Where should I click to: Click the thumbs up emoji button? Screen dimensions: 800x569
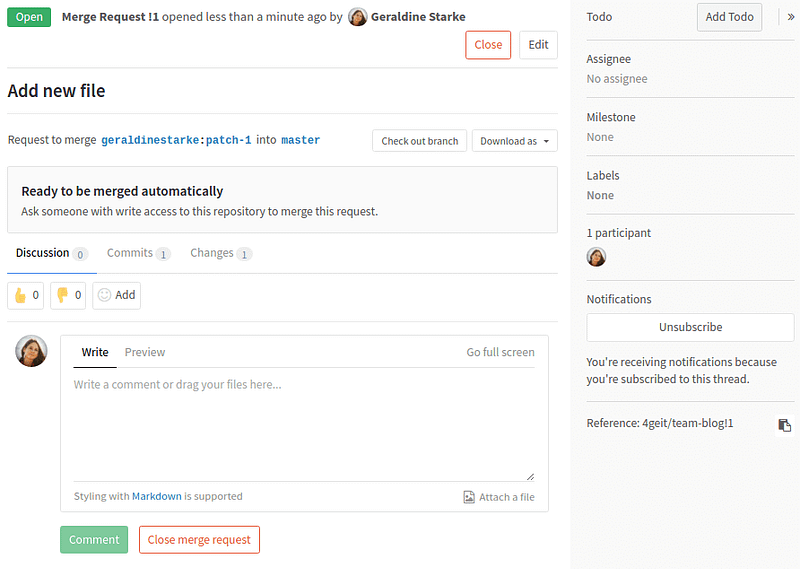click(26, 295)
